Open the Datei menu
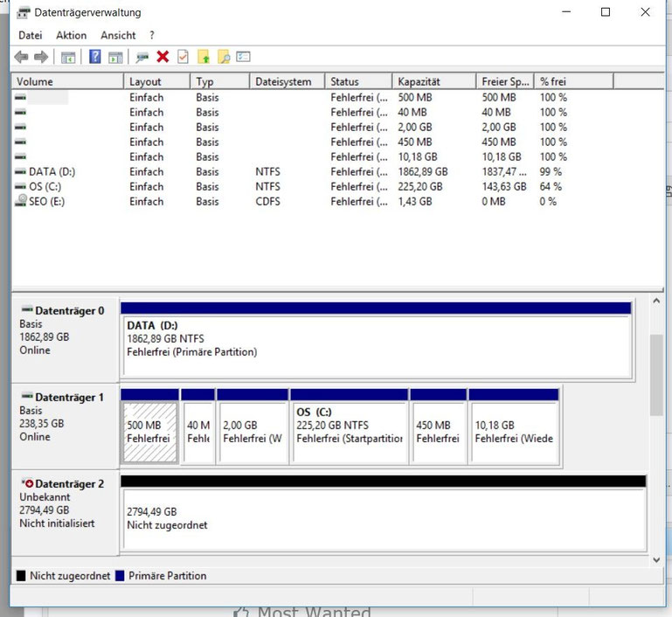Screen dimensions: 672x617 (x=30, y=35)
